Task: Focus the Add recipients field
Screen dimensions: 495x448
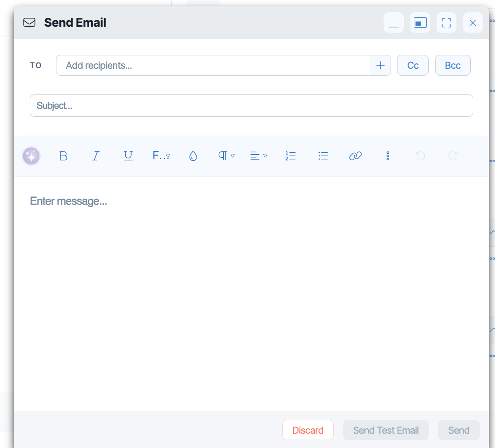Action: pos(213,65)
